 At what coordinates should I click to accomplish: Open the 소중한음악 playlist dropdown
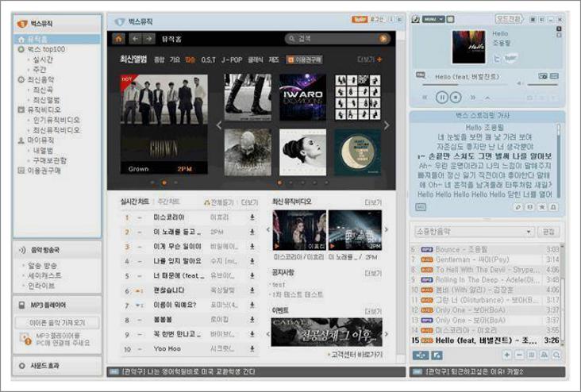pos(475,232)
